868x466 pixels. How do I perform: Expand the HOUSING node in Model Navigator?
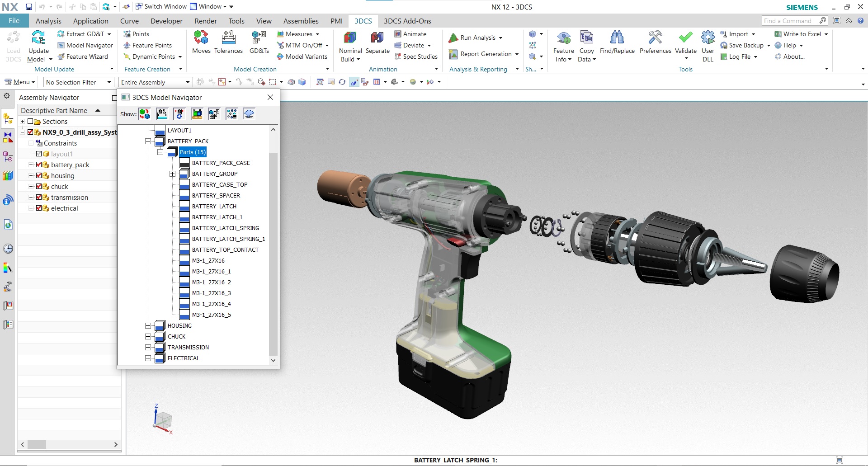click(x=148, y=325)
